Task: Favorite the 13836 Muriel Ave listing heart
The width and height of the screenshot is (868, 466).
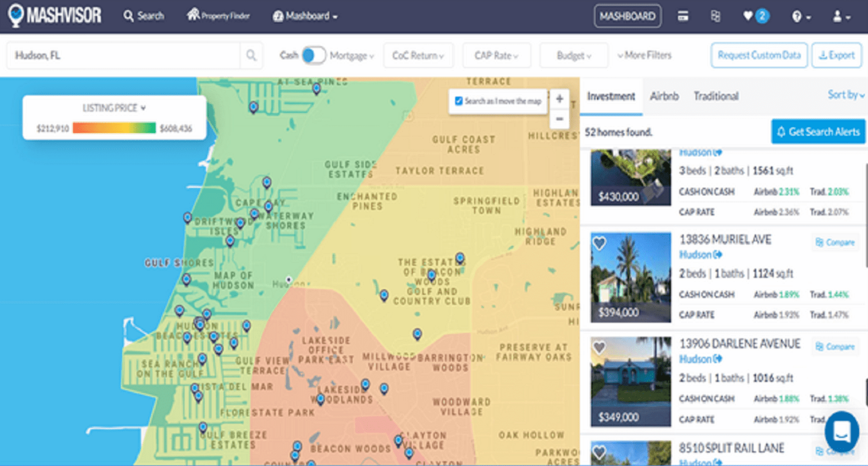Action: tap(599, 243)
